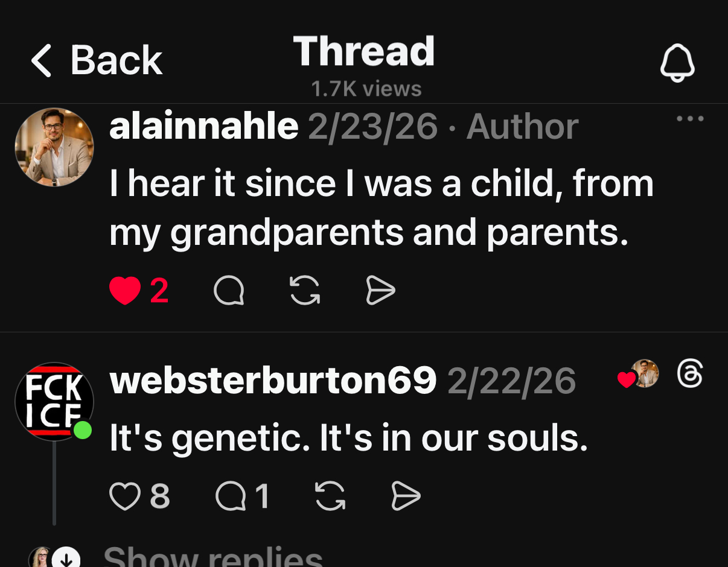Repost websterburton69's genetic comment
Viewport: 728px width, 567px height.
330,496
